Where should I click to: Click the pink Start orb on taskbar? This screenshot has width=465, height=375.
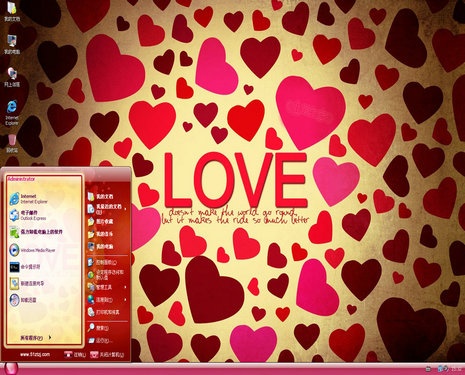[x=11, y=368]
